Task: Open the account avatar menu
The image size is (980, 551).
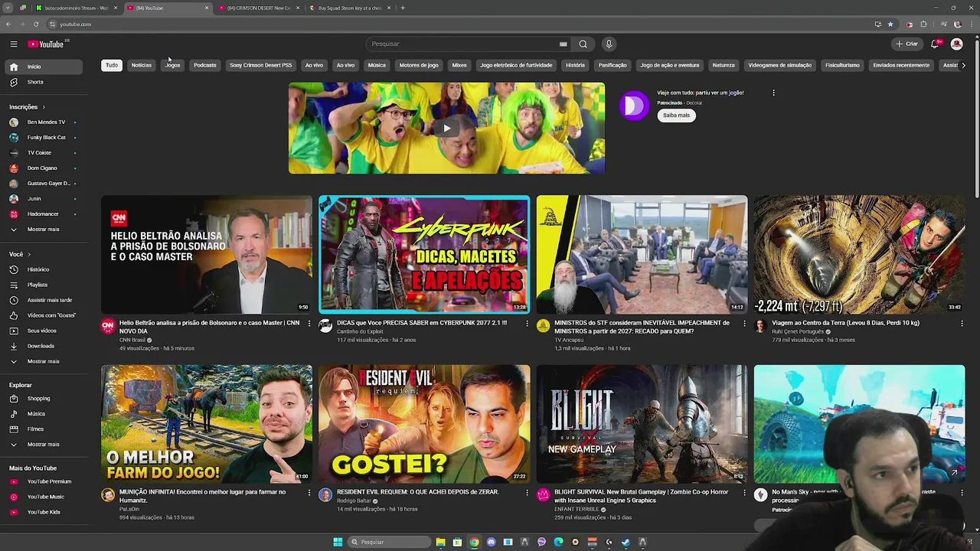Action: (x=956, y=44)
